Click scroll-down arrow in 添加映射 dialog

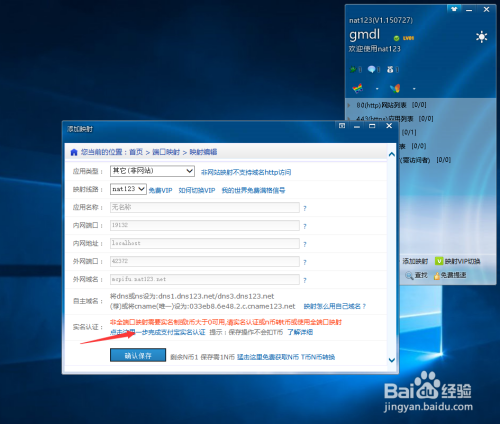pos(392,360)
